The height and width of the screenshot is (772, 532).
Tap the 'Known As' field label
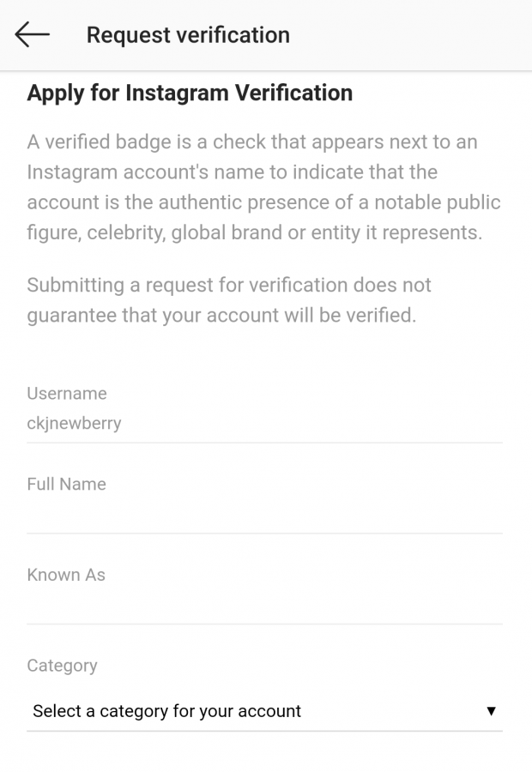point(66,575)
